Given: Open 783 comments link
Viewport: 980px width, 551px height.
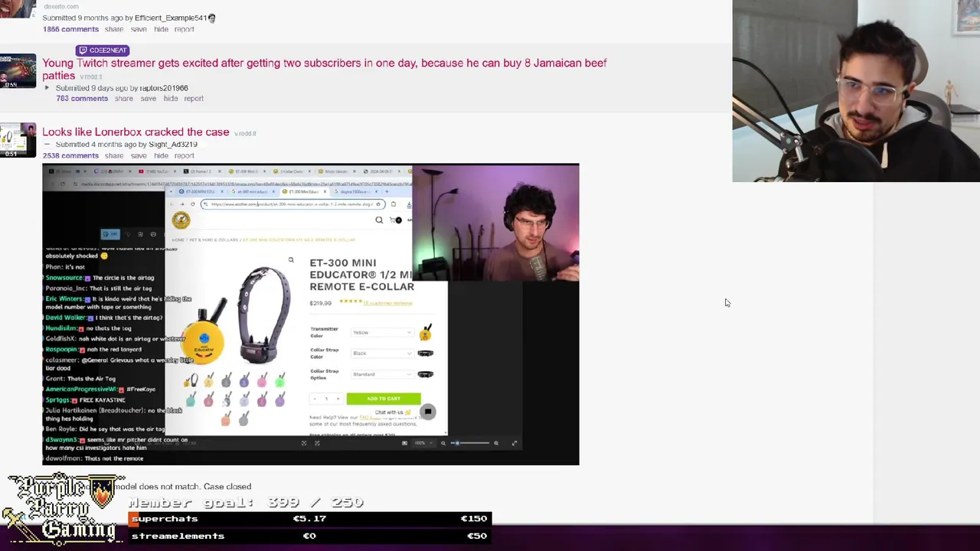Looking at the screenshot, I should 82,98.
